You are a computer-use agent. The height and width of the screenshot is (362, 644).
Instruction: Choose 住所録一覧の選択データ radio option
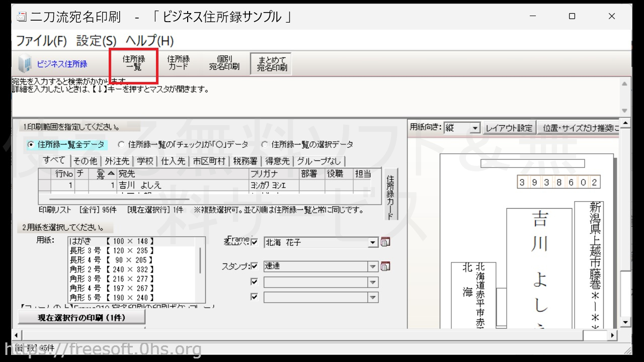(264, 145)
